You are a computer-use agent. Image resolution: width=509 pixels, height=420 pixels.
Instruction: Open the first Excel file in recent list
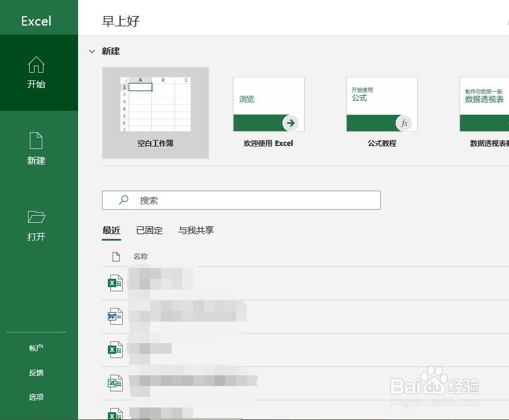[115, 283]
